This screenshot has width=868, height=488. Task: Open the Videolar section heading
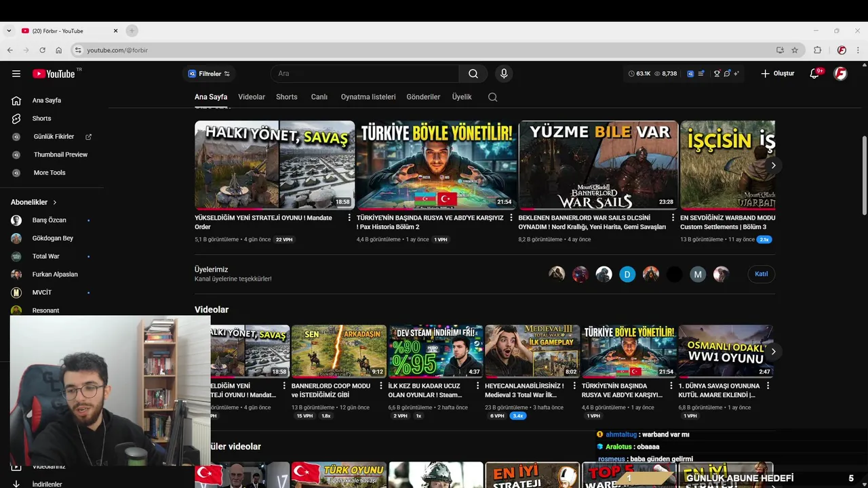pyautogui.click(x=212, y=310)
